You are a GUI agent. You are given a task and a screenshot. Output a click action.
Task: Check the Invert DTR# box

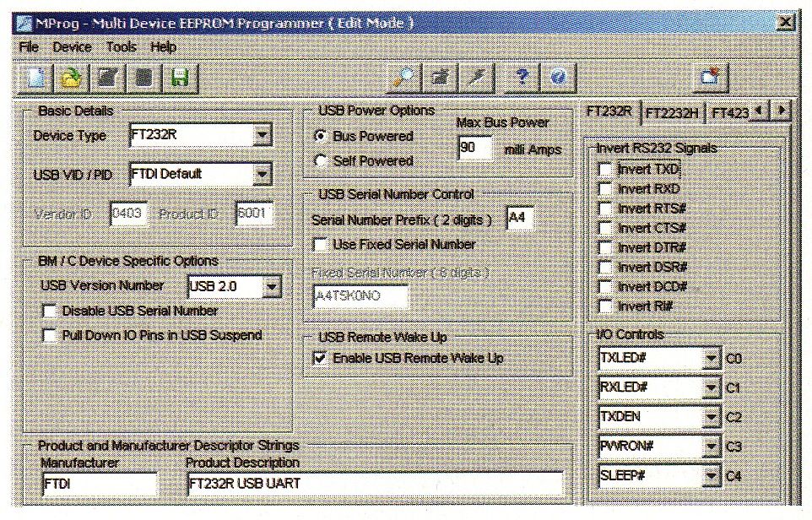click(x=605, y=248)
